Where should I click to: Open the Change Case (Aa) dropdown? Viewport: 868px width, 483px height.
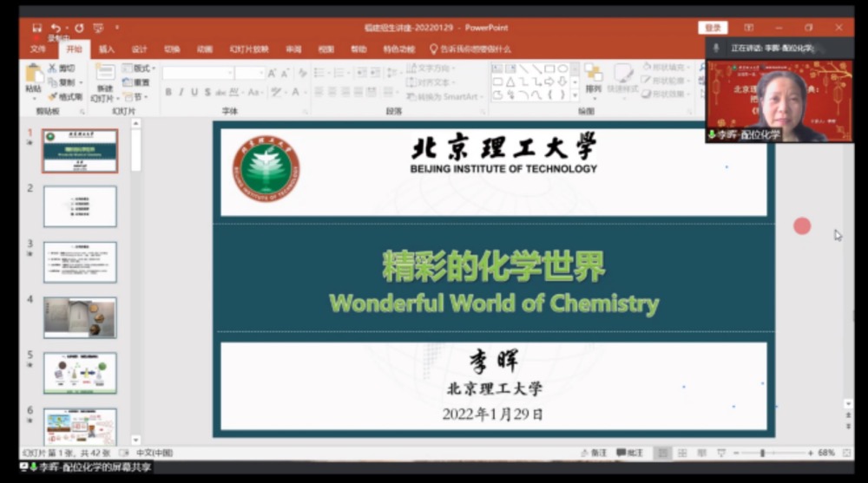pos(254,93)
